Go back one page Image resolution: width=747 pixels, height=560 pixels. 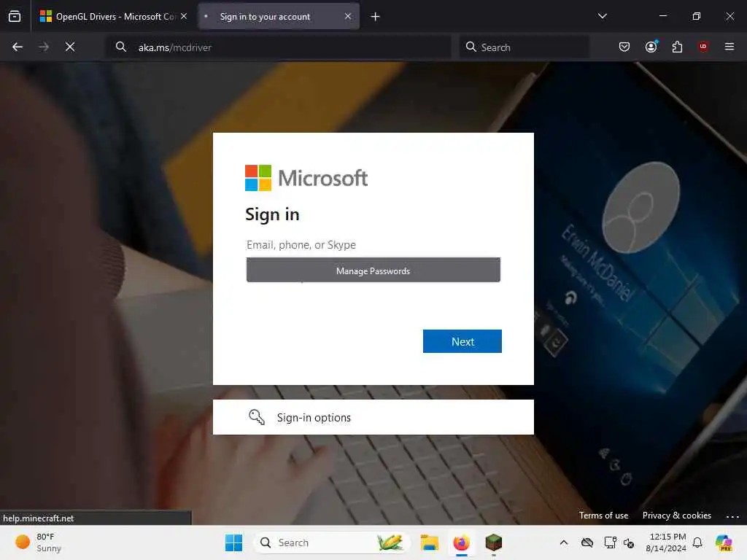click(18, 47)
